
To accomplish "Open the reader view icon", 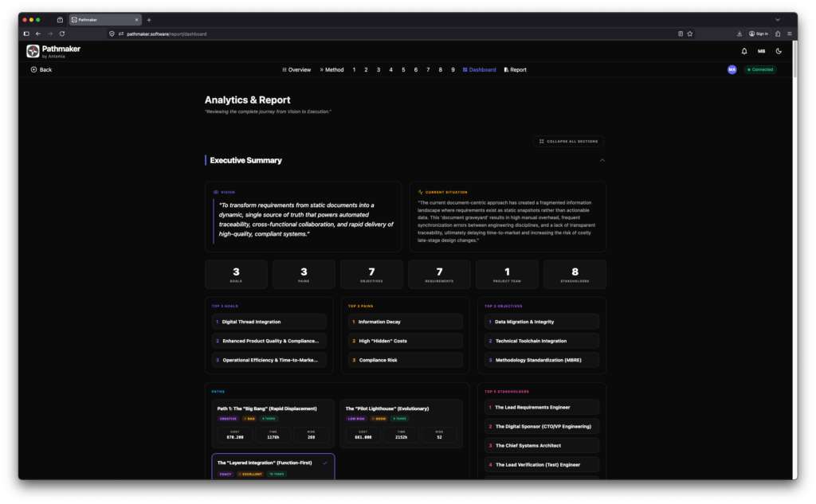I will [681, 33].
